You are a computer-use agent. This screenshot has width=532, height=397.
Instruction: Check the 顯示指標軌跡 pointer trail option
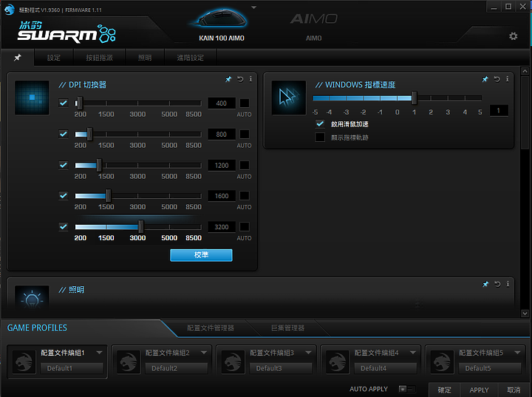tap(320, 138)
